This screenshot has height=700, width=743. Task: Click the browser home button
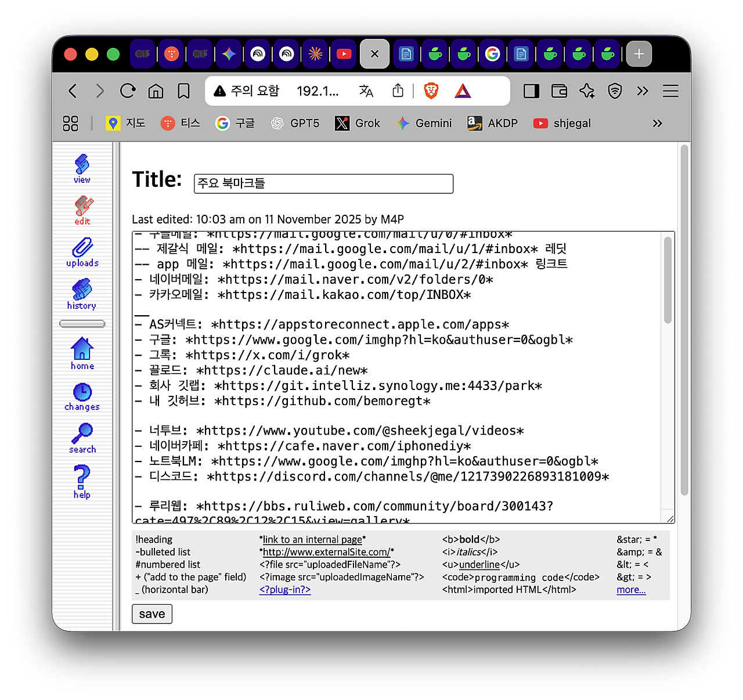[x=156, y=91]
